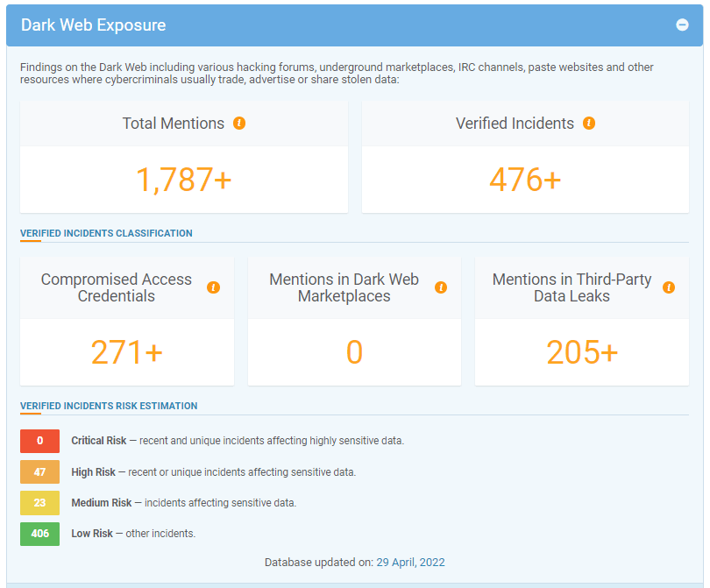This screenshot has height=588, width=710.
Task: Open the 205+ data leaks figure
Action: click(582, 352)
